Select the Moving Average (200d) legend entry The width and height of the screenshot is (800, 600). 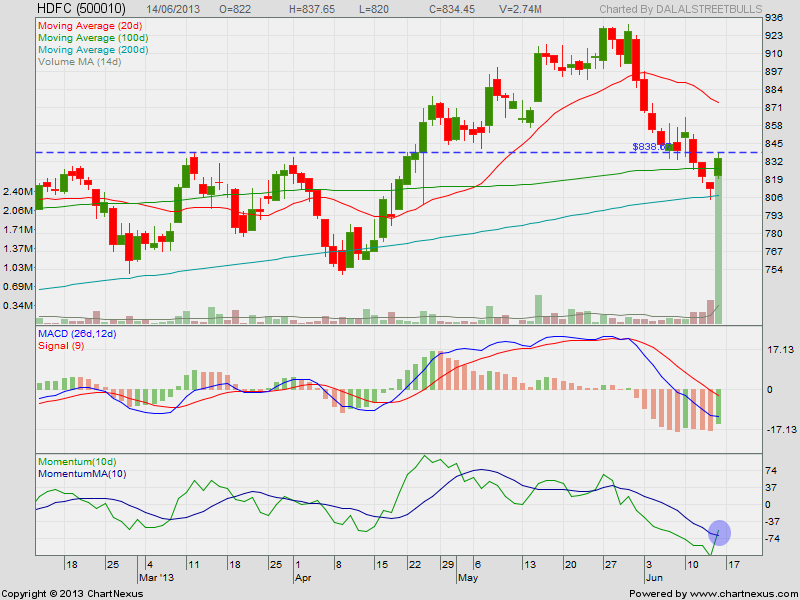(x=93, y=49)
